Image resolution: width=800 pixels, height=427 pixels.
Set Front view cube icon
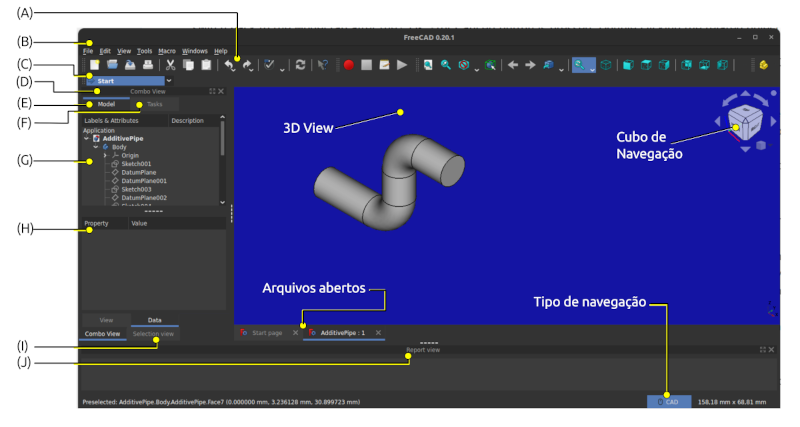pos(629,65)
